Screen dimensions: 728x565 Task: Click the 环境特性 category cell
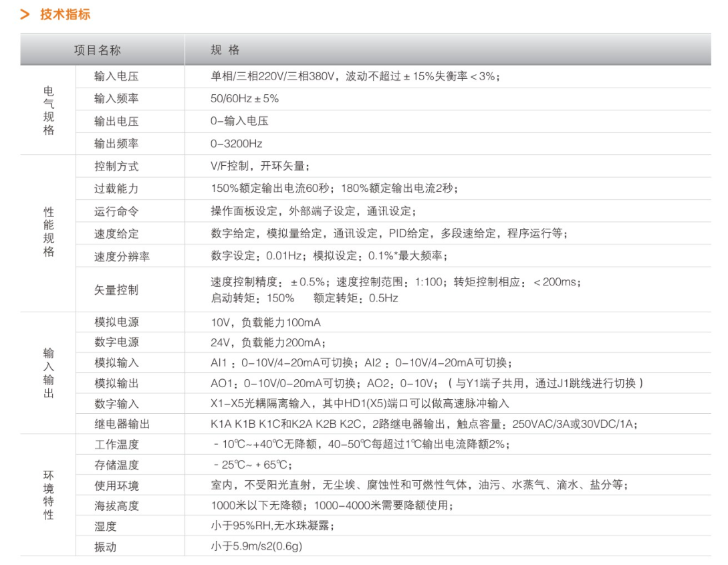click(x=49, y=495)
